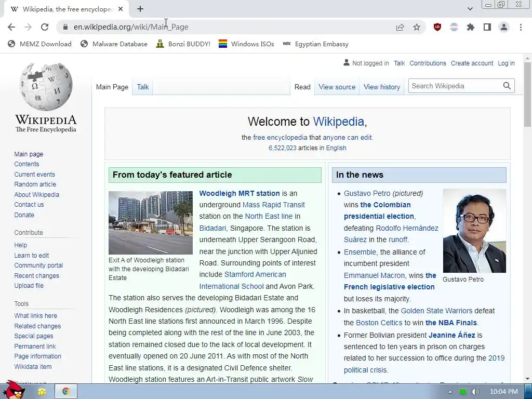This screenshot has height=399, width=532.
Task: Click the address bar URL
Action: (x=131, y=27)
